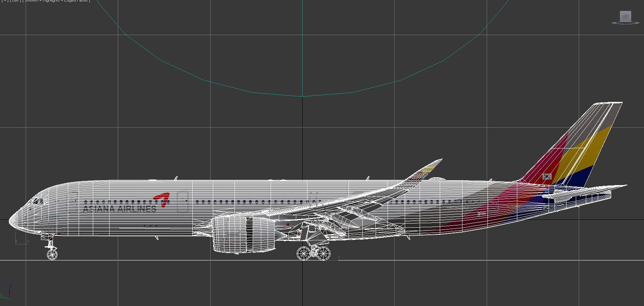The width and height of the screenshot is (644, 306).
Task: Select the Korean flag decal on tail
Action: (x=547, y=177)
